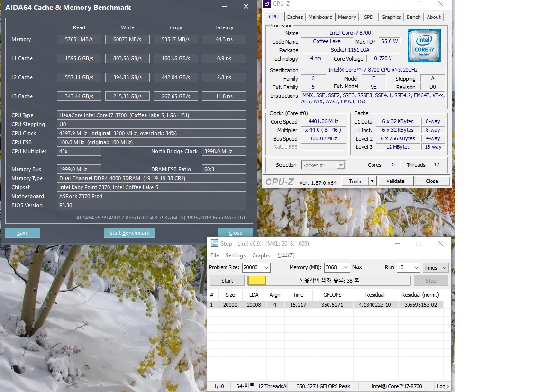Image resolution: width=546 pixels, height=392 pixels.
Task: Click the Tools button in CPU-Z
Action: [x=355, y=181]
